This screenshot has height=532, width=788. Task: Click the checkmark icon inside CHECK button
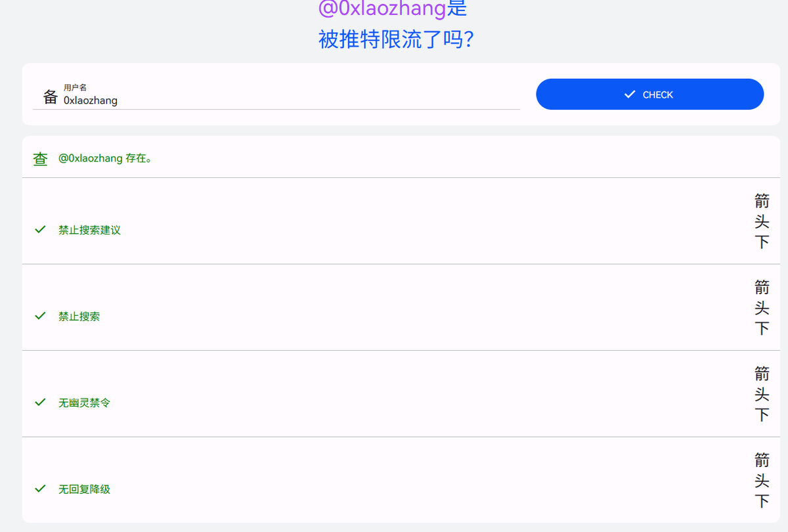630,95
